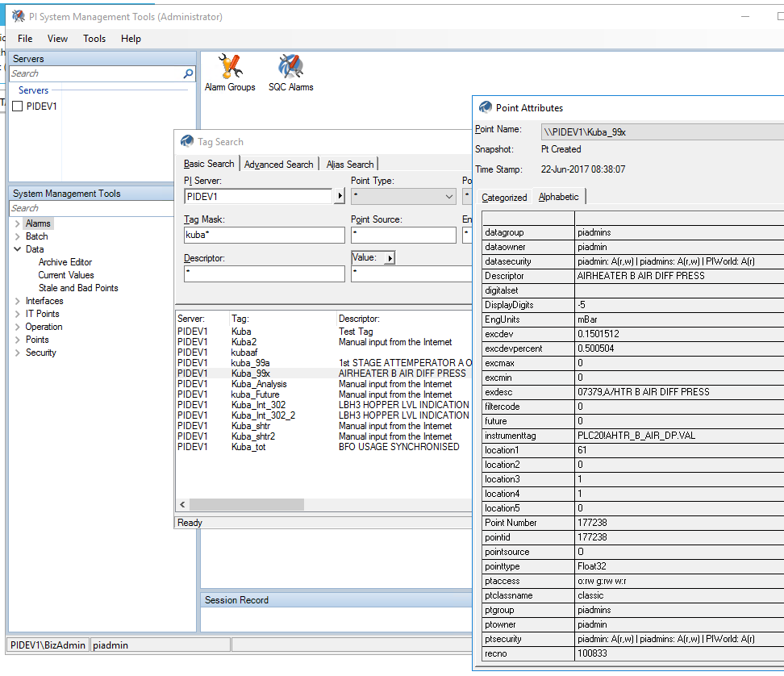Screen dimensions: 784x676
Task: Click the pointtype value Float32
Action: [591, 566]
